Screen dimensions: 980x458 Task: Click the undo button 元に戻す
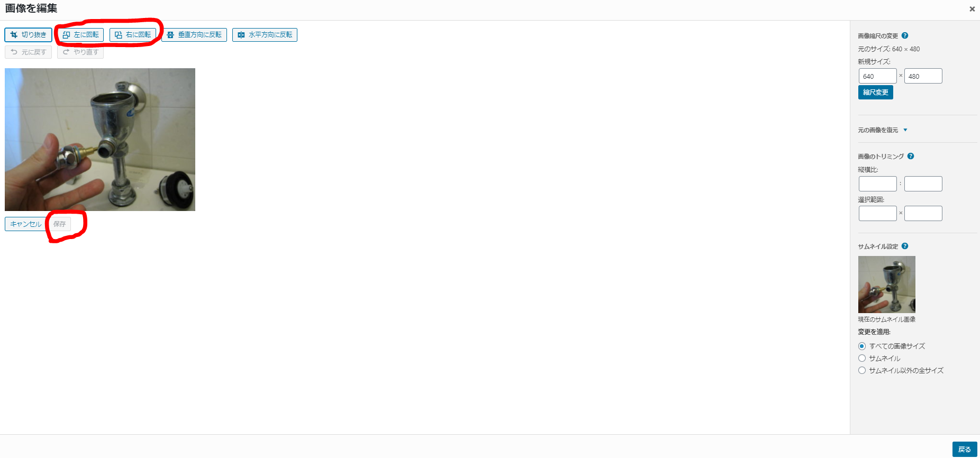[28, 52]
